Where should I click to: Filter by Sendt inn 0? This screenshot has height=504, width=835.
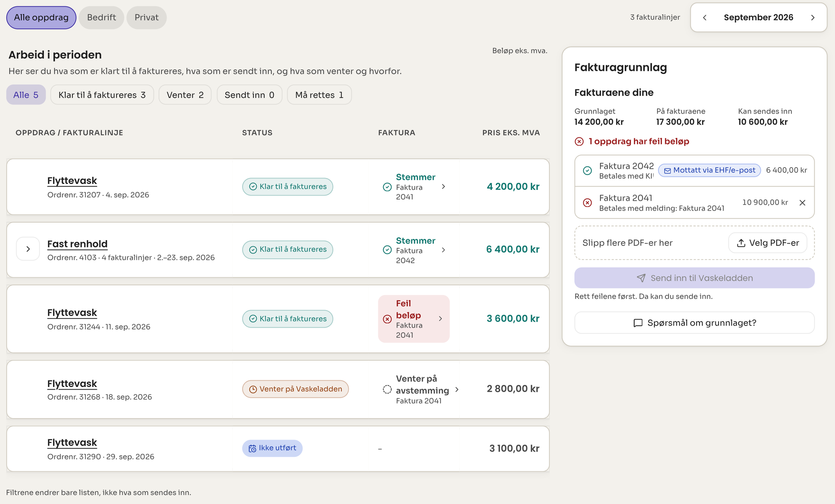249,95
